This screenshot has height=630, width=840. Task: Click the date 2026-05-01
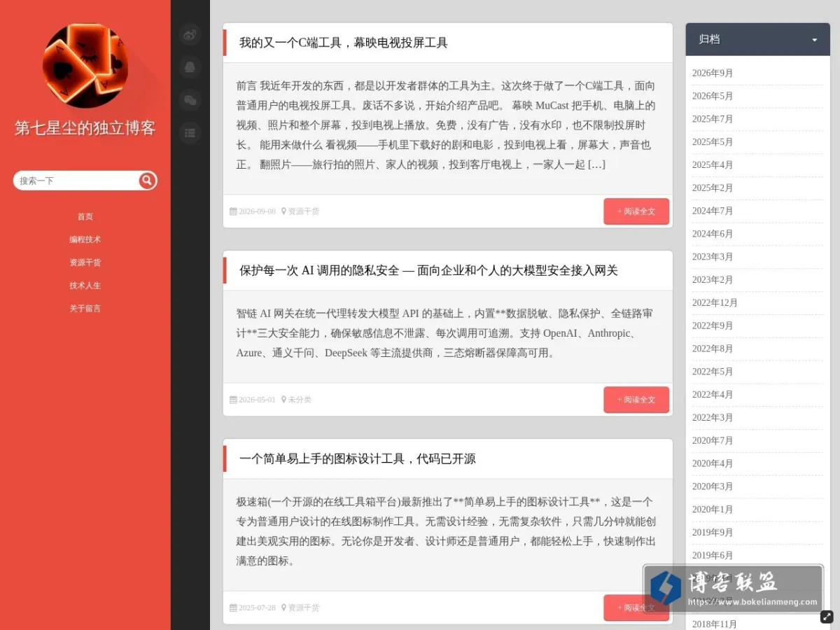click(x=257, y=400)
